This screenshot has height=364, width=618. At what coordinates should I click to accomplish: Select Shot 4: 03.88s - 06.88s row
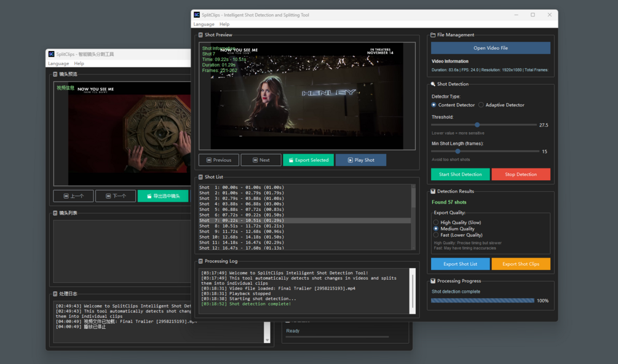pos(304,204)
